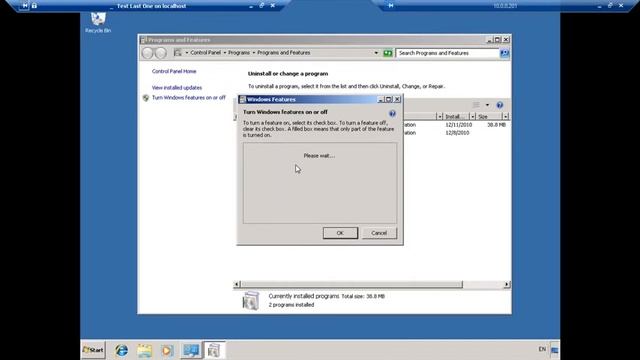Click the right scroll arrow of program list
The image size is (640, 360).
coord(507,284)
